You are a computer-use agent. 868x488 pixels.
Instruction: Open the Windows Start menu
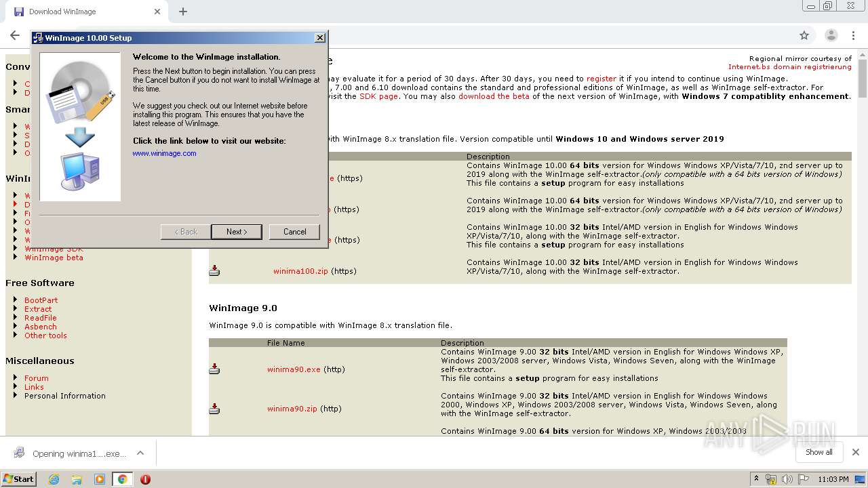pos(18,479)
